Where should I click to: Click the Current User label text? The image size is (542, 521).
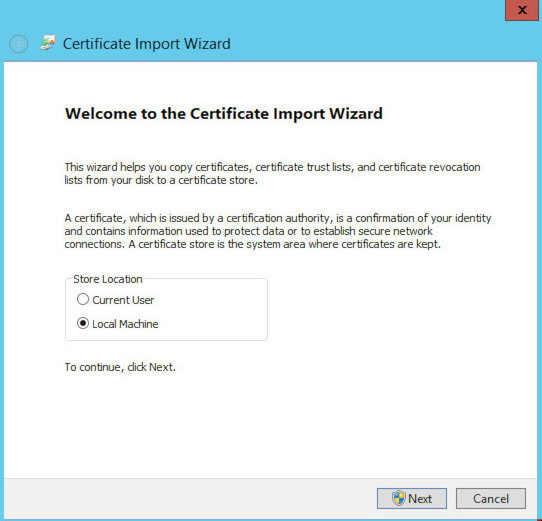click(123, 300)
